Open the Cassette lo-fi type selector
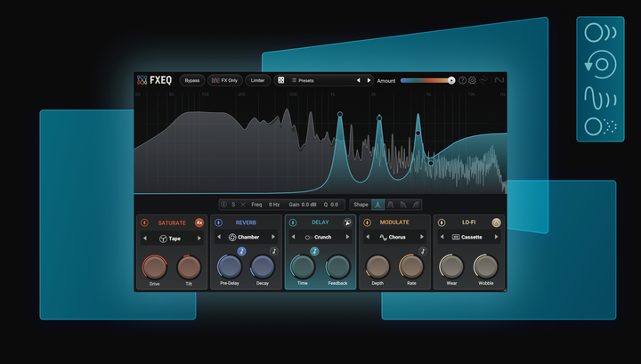Viewport: 641px width, 364px height. (x=469, y=237)
